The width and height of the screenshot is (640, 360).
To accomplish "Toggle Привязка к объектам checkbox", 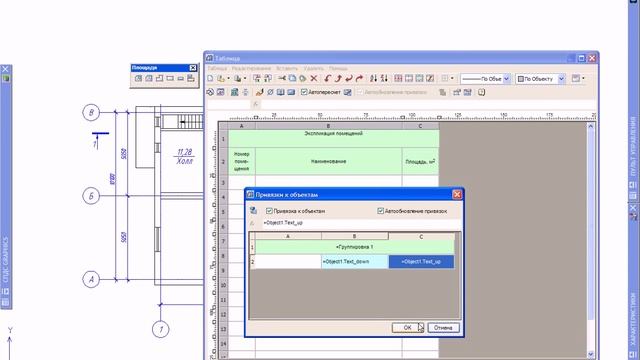I will coord(269,211).
